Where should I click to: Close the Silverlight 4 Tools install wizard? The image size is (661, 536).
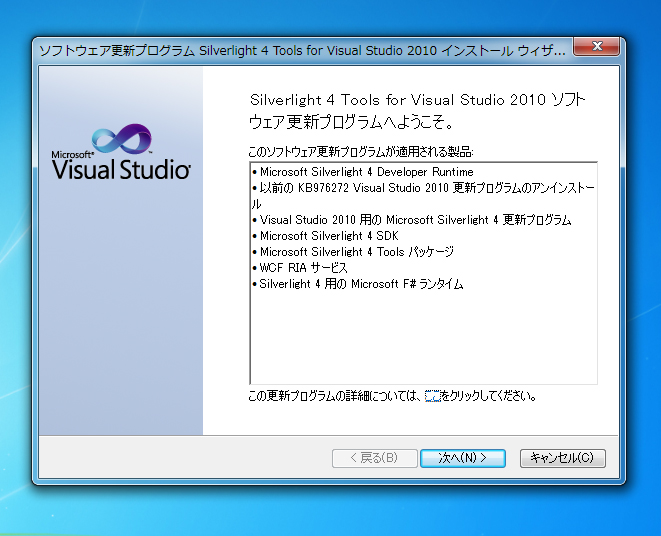(597, 46)
